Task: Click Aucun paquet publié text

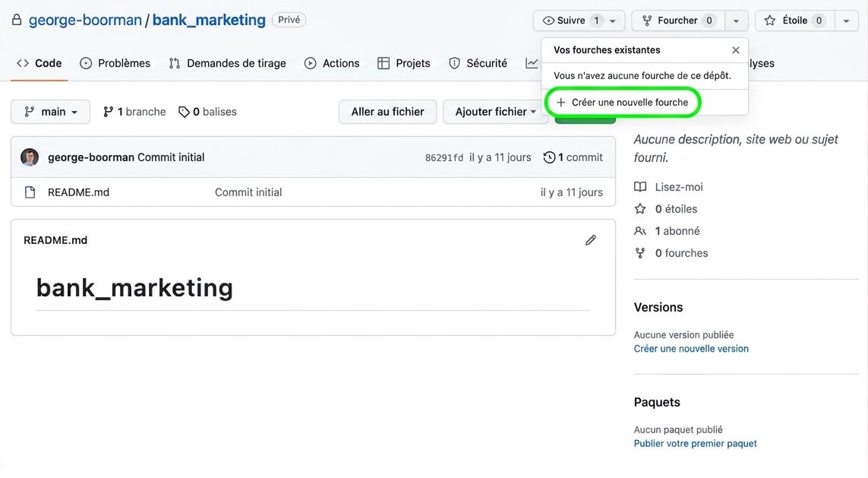Action: click(x=678, y=430)
